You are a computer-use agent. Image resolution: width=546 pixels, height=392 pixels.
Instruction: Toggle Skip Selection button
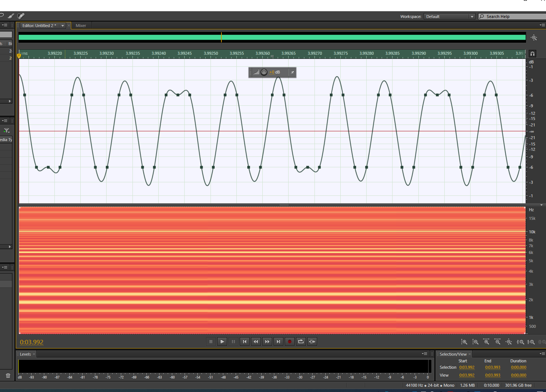(x=312, y=341)
